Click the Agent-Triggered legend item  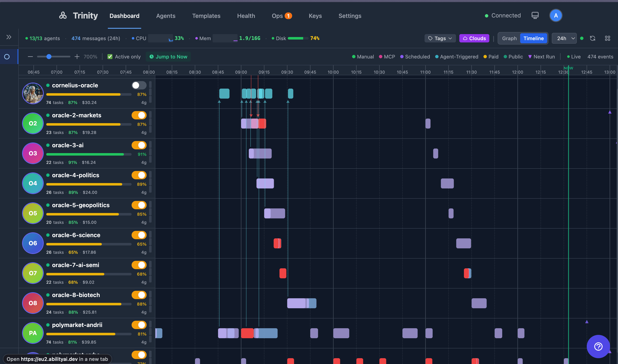457,57
